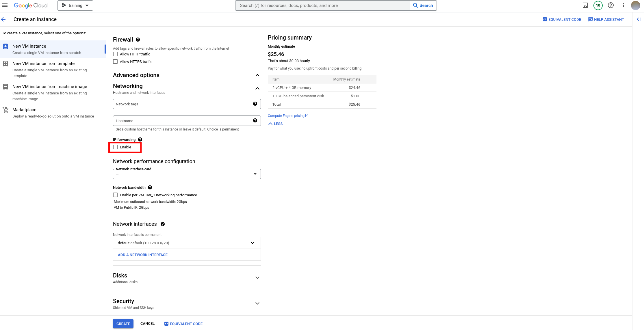Click the back arrow beside Create an instance
This screenshot has height=330, width=644.
[3, 19]
